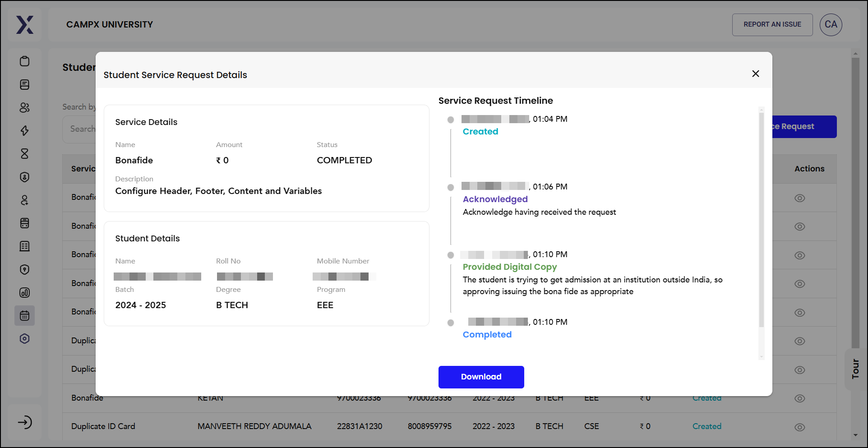Click the timeline panel scrollbar
Image resolution: width=868 pixels, height=448 pixels.
762,220
